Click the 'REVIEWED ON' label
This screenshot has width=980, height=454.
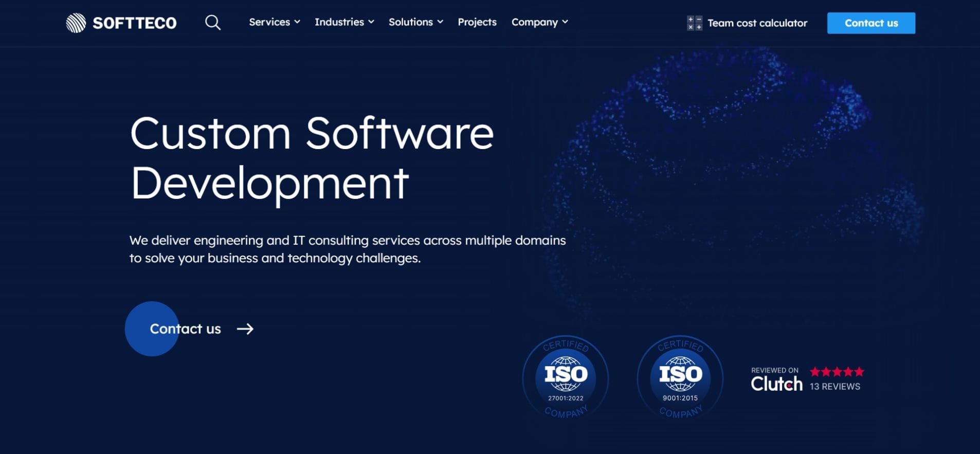coord(775,370)
